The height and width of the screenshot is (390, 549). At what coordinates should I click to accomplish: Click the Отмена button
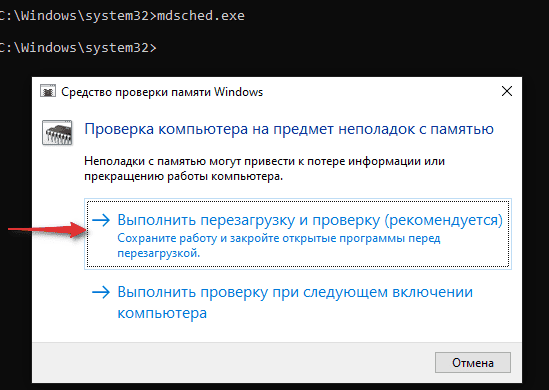(473, 363)
